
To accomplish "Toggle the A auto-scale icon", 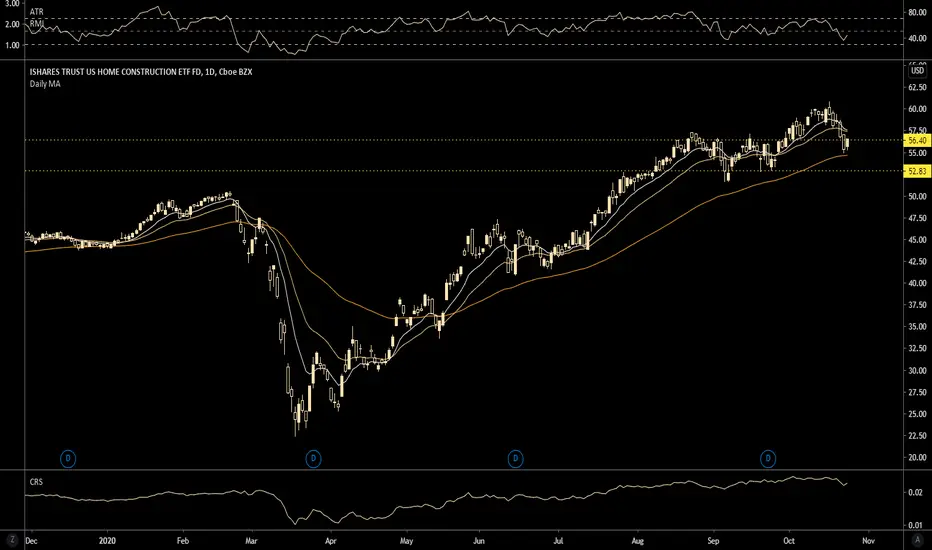I will 917,540.
